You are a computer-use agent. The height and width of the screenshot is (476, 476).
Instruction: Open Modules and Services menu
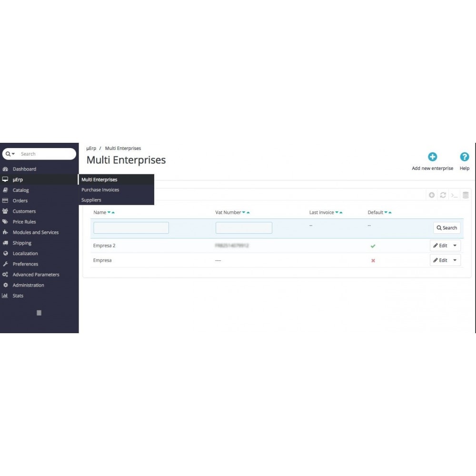36,232
